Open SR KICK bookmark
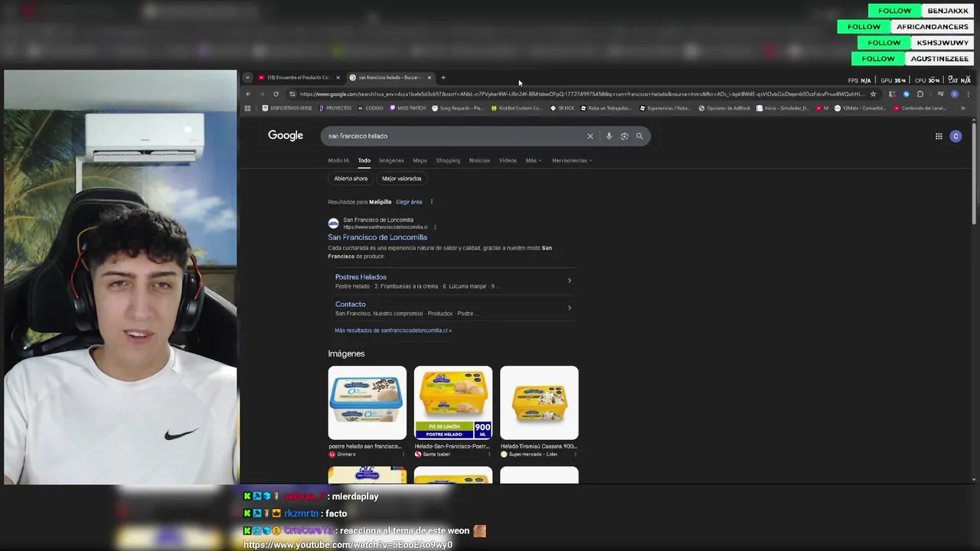This screenshot has width=980, height=551. tap(563, 108)
